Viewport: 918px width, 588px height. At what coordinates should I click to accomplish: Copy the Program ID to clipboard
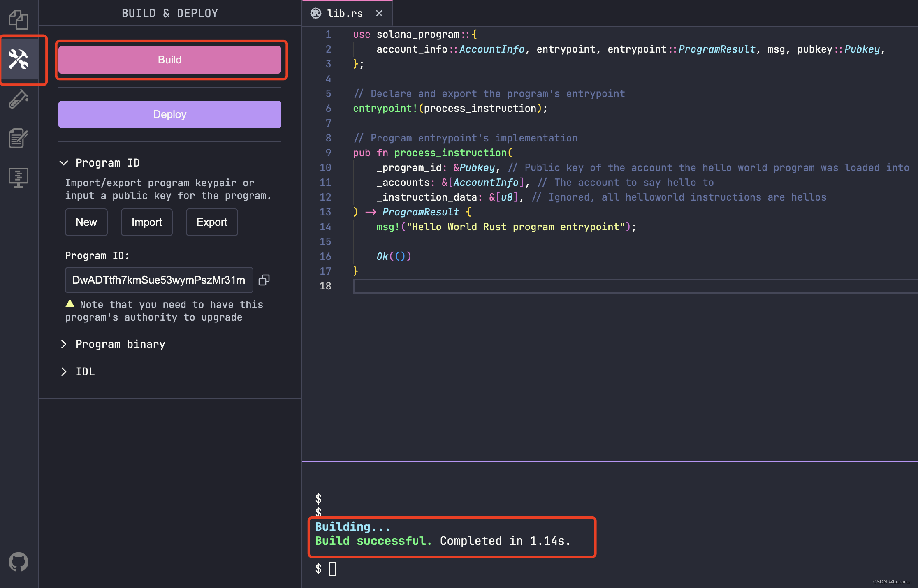(264, 280)
